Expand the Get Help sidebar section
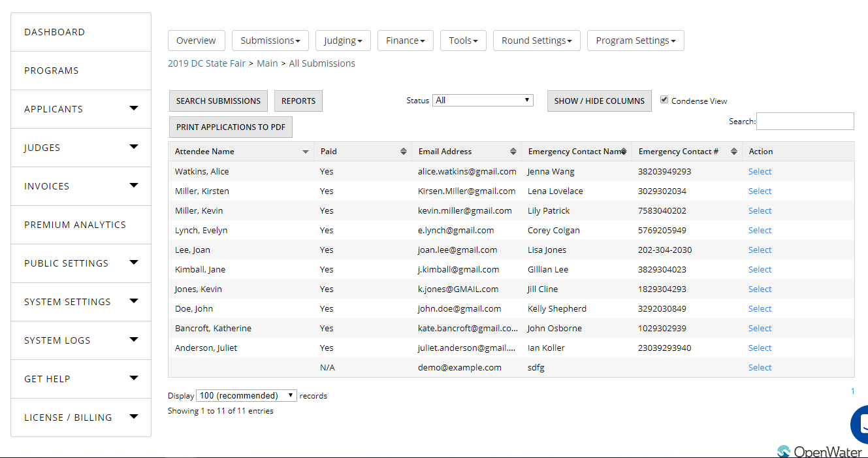The height and width of the screenshot is (458, 868). point(134,378)
